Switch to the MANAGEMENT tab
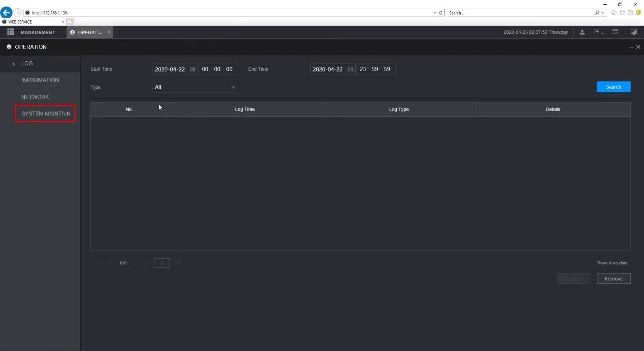The image size is (644, 351). tap(38, 32)
